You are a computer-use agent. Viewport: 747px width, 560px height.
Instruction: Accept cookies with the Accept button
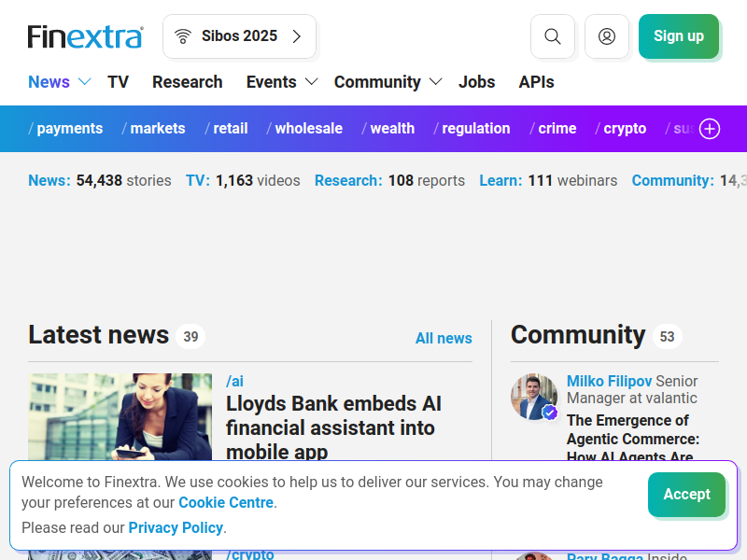686,495
